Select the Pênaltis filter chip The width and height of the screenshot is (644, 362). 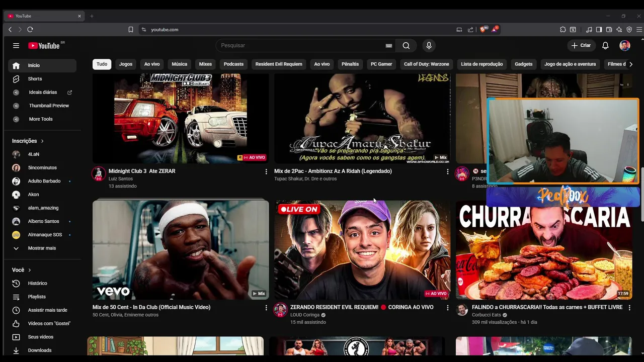click(x=350, y=64)
